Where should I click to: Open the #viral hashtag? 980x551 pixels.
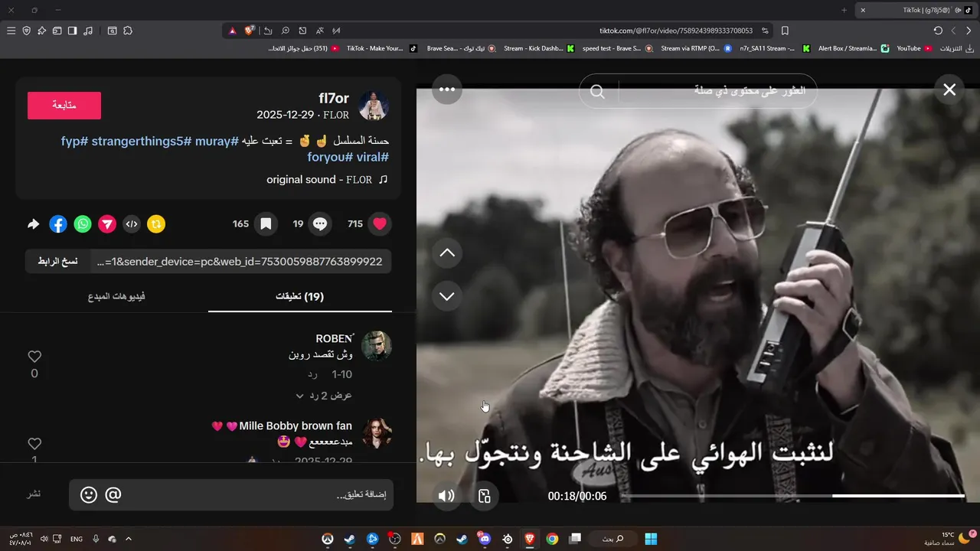coord(373,157)
